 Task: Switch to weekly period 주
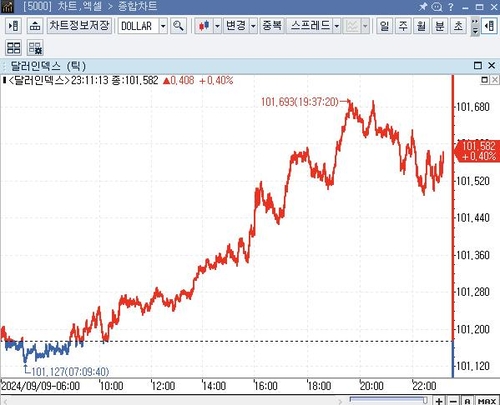click(x=403, y=26)
